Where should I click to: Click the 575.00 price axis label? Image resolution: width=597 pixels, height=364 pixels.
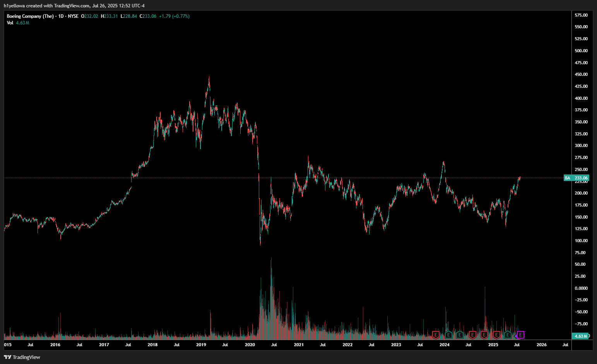[x=581, y=15]
